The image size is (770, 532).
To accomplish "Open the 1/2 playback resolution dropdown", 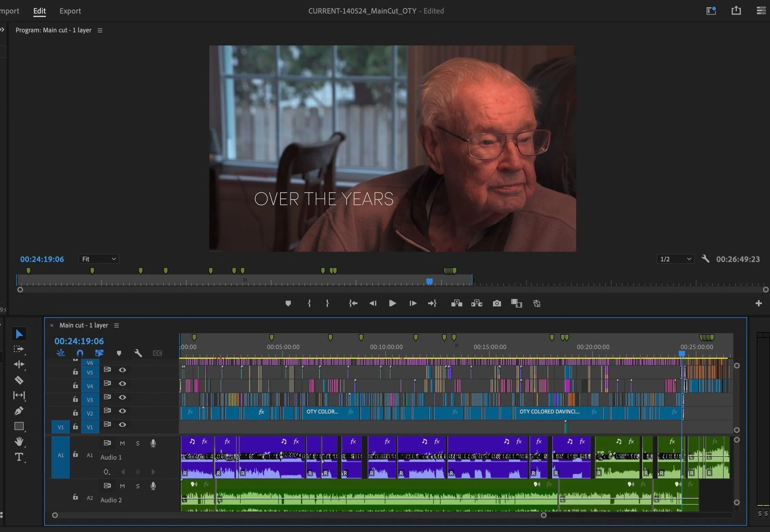I will 675,259.
